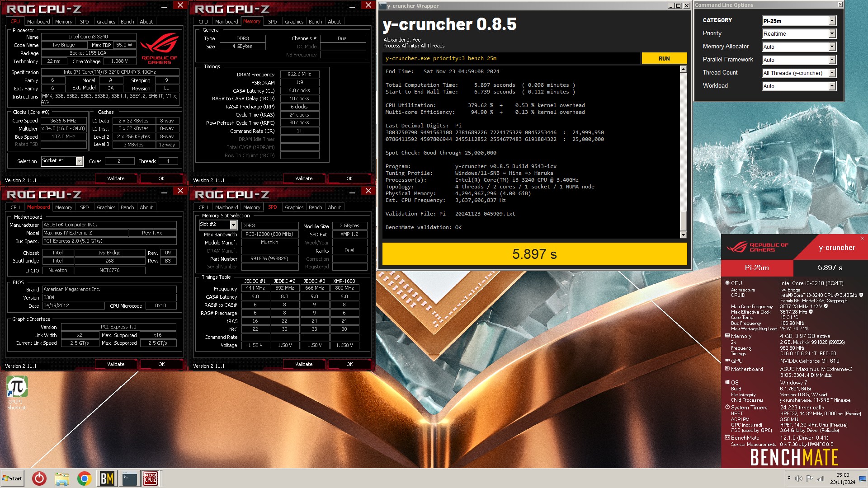The height and width of the screenshot is (488, 868).
Task: Click y-cruncher output scrollbar thumb
Action: coord(683,222)
